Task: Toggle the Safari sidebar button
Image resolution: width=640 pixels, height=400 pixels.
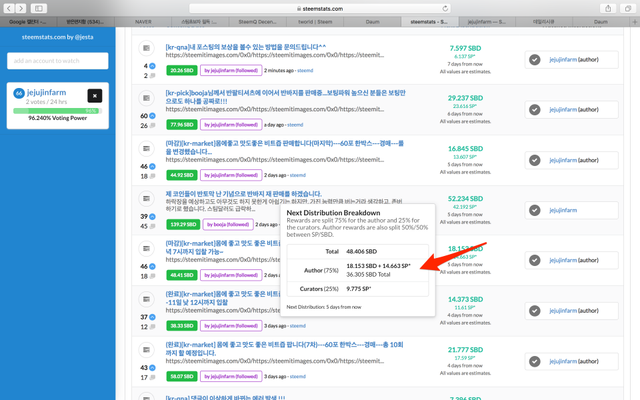Action: [x=38, y=8]
